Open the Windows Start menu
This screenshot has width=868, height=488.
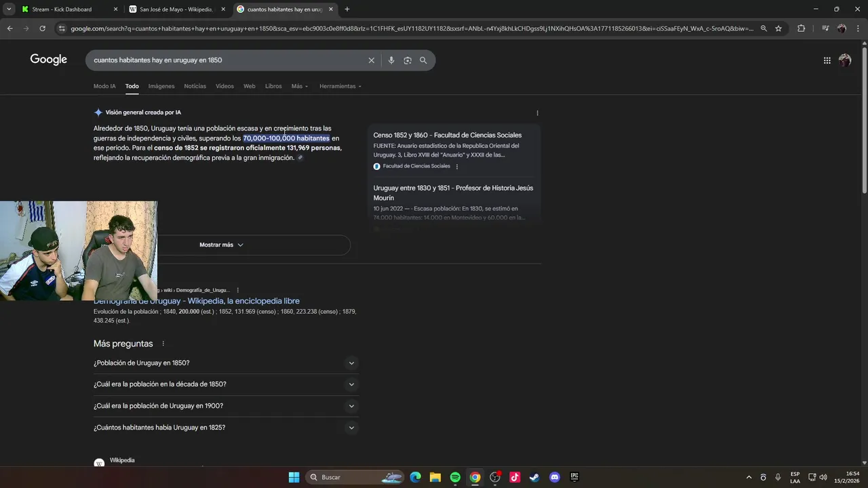(294, 477)
